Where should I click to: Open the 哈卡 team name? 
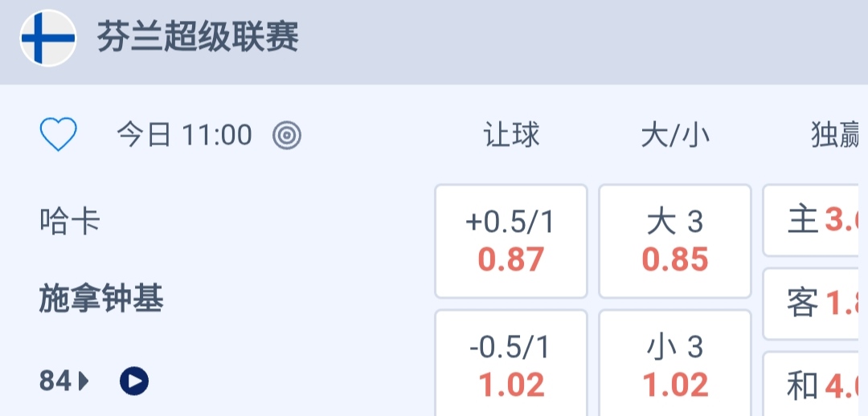(x=70, y=221)
